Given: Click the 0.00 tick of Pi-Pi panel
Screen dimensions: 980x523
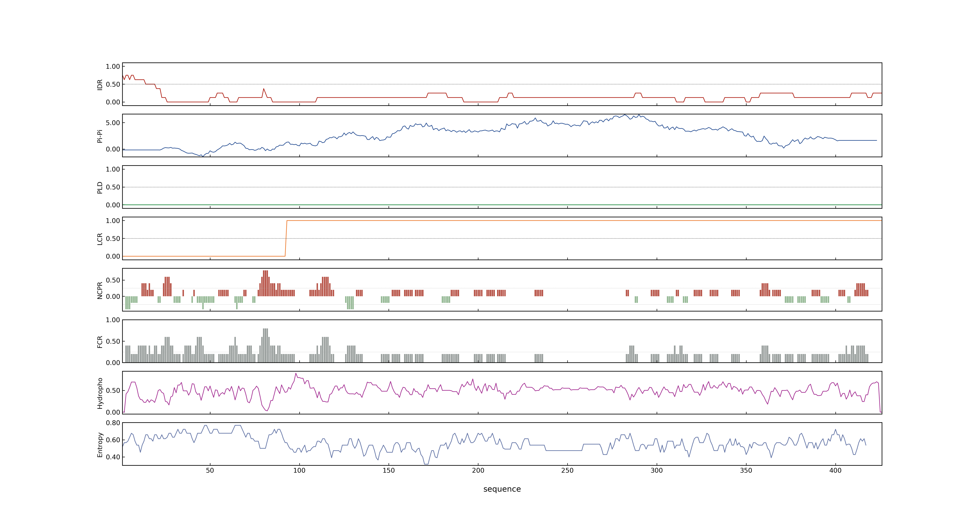Looking at the screenshot, I should click(113, 149).
